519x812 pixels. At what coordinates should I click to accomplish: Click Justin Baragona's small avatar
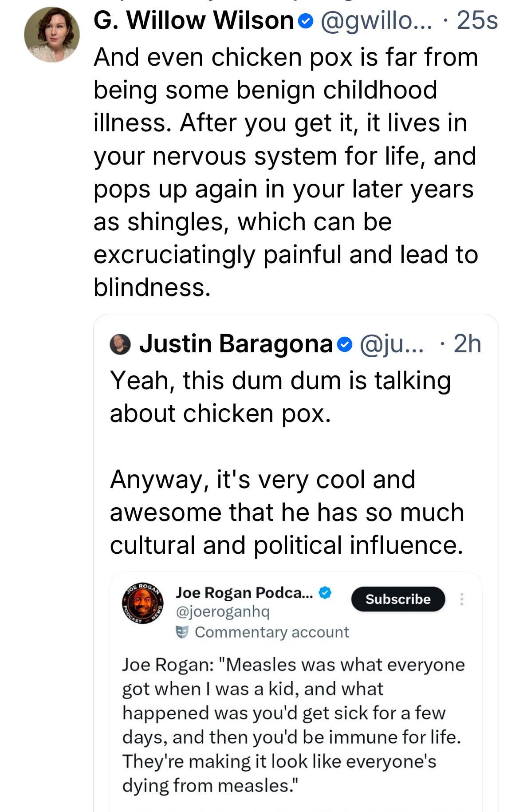point(120,344)
